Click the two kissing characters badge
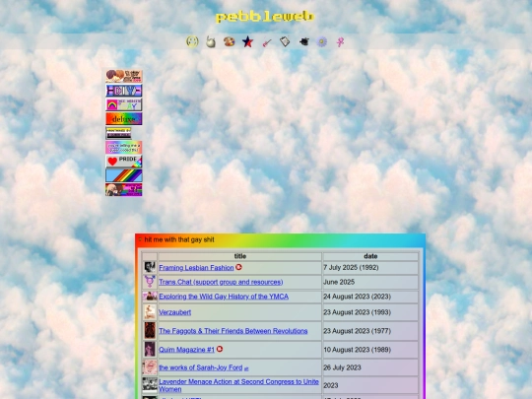Image resolution: width=532 pixels, height=399 pixels. [124, 76]
